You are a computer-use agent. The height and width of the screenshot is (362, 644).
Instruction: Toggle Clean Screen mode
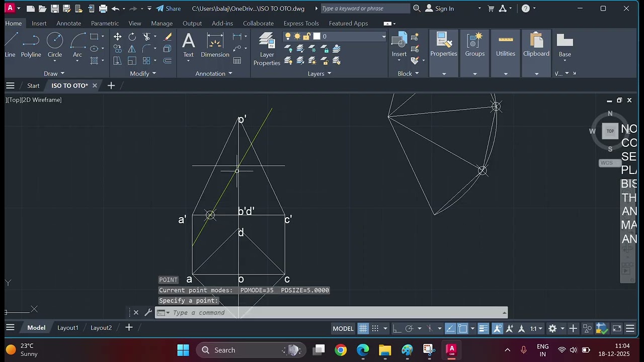pos(617,328)
